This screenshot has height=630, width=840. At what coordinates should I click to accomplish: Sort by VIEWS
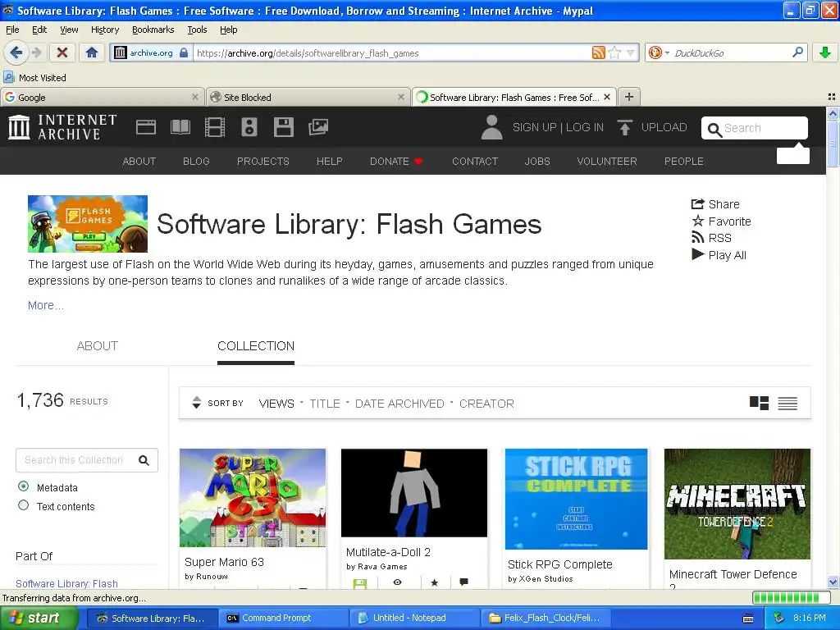coord(276,404)
